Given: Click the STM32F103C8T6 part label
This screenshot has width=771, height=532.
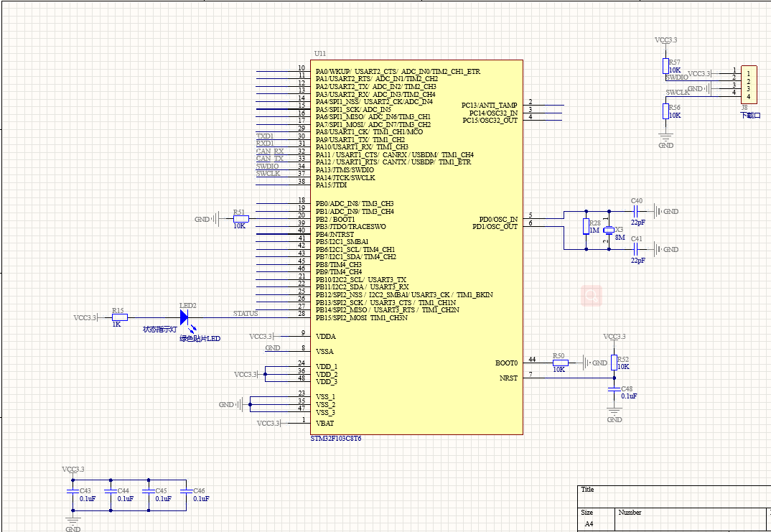Looking at the screenshot, I should point(336,439).
